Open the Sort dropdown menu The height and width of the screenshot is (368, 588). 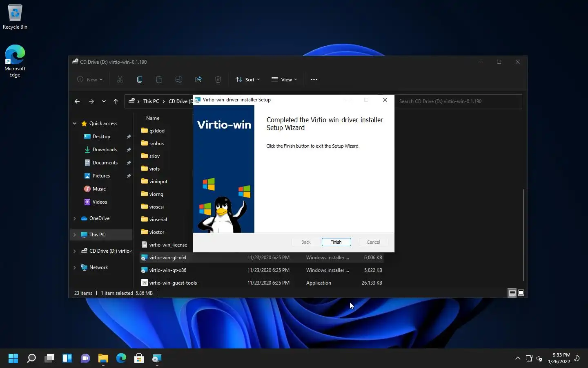click(248, 80)
